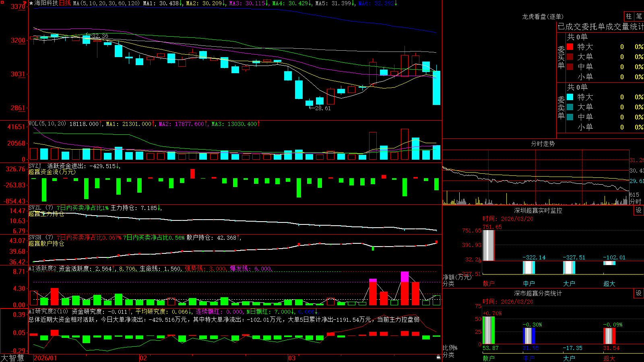644x362 pixels.
Task: Click the 净额(万元) axis label
Action: 457,277
